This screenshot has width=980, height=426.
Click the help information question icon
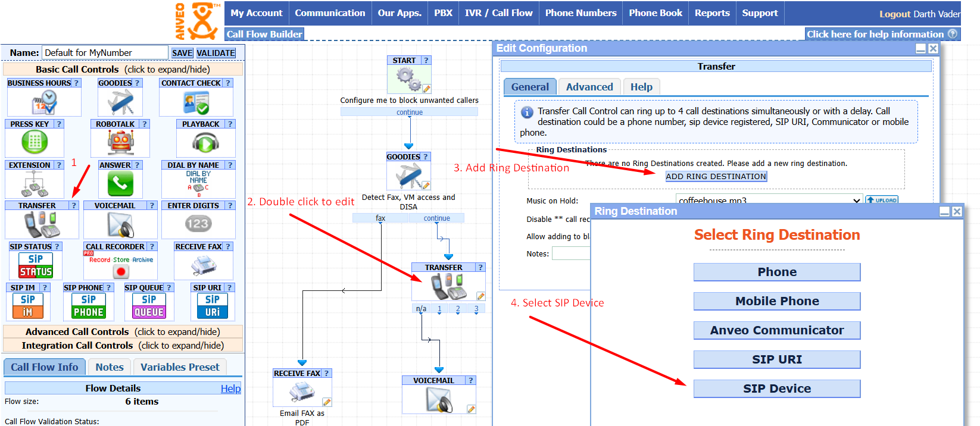[953, 34]
